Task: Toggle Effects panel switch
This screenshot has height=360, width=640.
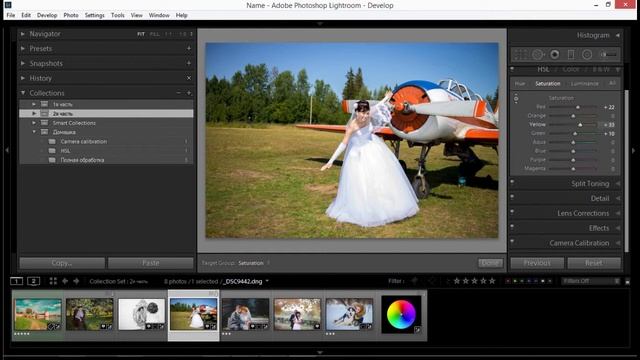Action: pyautogui.click(x=512, y=227)
